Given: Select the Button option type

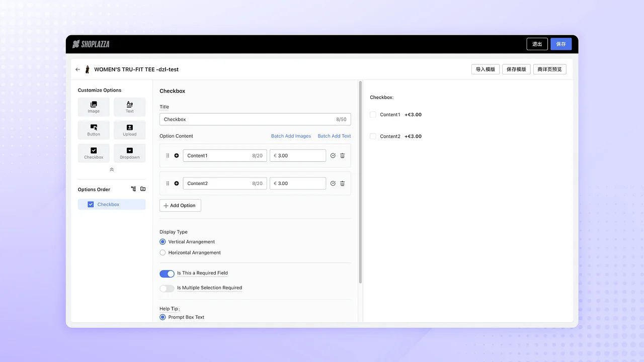Looking at the screenshot, I should point(94,130).
